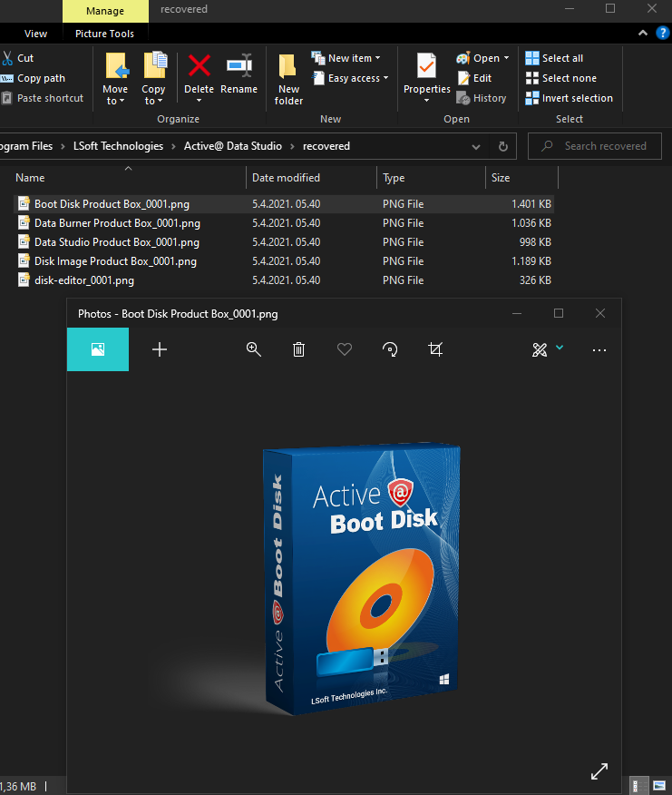This screenshot has width=672, height=795.
Task: Click the Edit button in ribbon
Action: point(475,78)
